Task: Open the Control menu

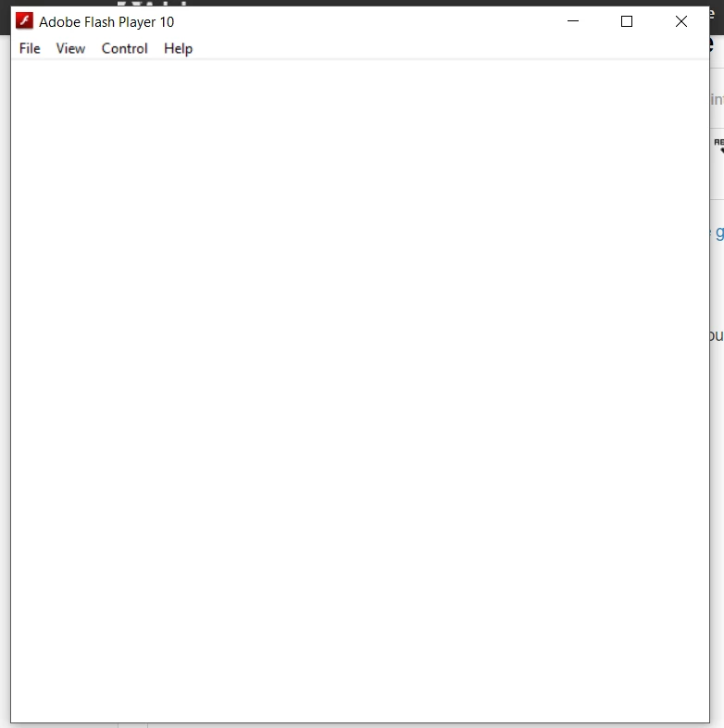Action: click(124, 48)
